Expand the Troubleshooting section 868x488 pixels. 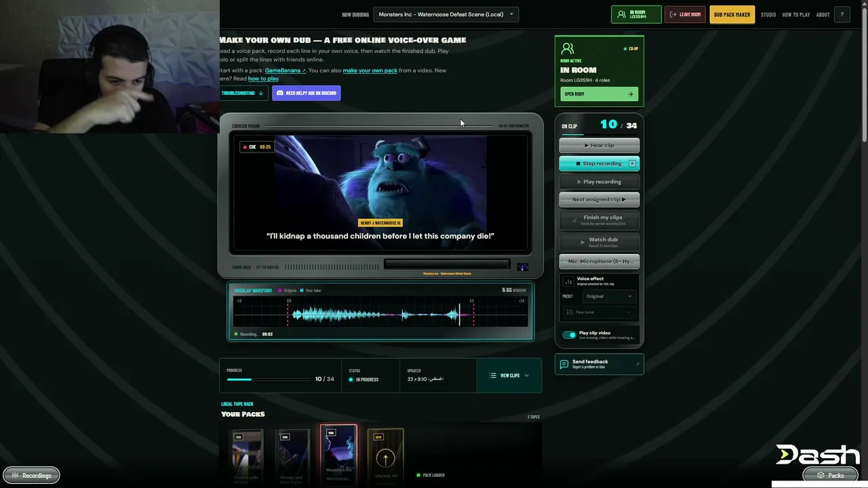[243, 93]
